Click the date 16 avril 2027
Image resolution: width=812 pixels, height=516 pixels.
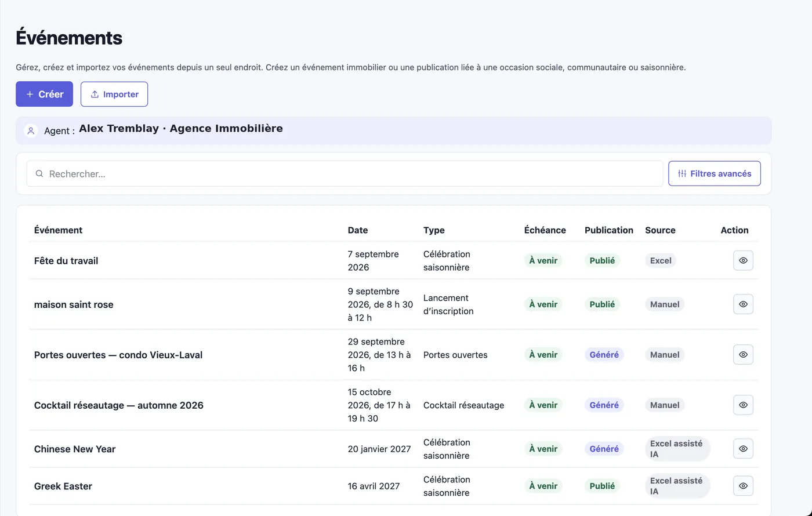[x=374, y=486]
